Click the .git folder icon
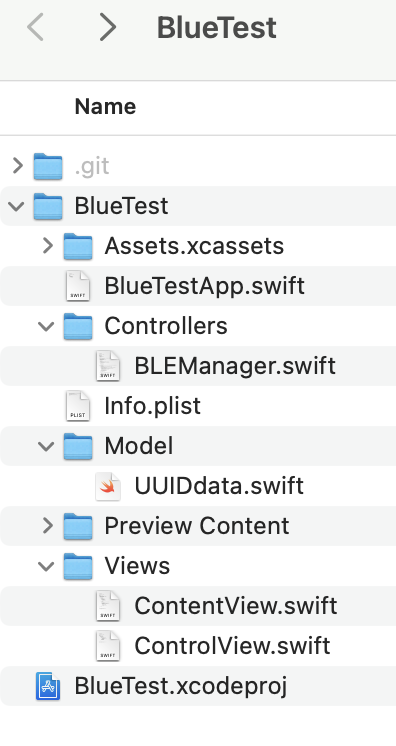396x746 pixels. click(48, 166)
